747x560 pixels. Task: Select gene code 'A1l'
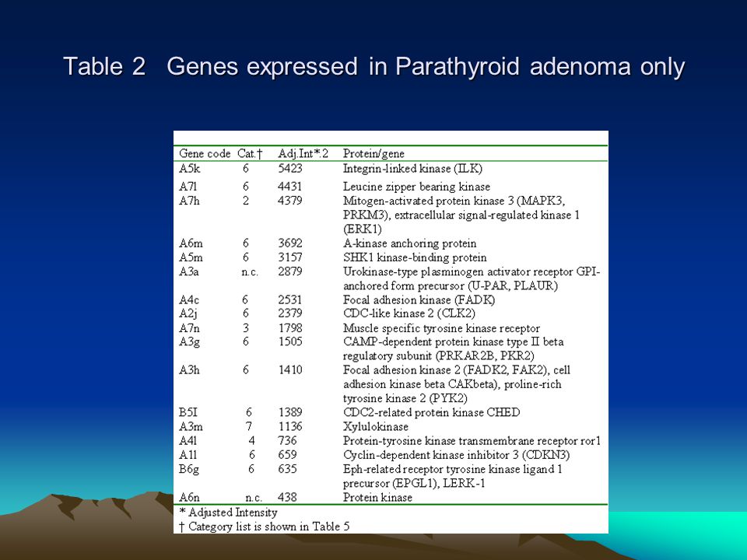[x=188, y=455]
